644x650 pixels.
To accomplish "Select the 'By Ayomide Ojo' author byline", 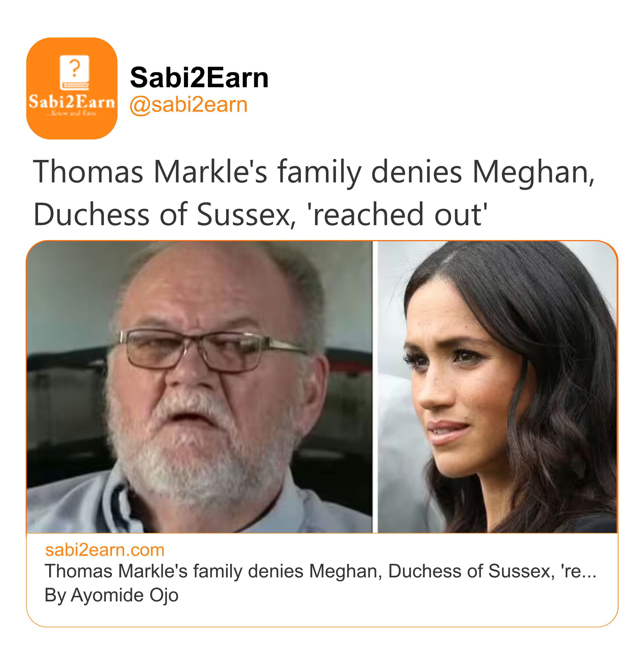I will (111, 595).
